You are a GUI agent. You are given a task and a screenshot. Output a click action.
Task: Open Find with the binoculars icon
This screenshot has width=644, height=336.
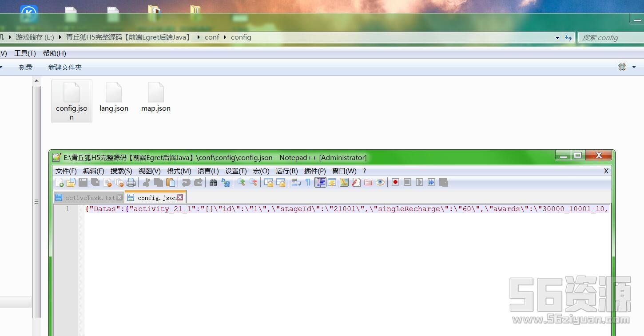pyautogui.click(x=213, y=182)
